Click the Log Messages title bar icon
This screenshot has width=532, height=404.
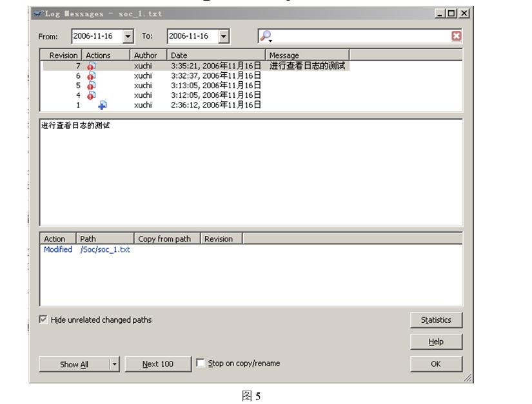pos(37,14)
